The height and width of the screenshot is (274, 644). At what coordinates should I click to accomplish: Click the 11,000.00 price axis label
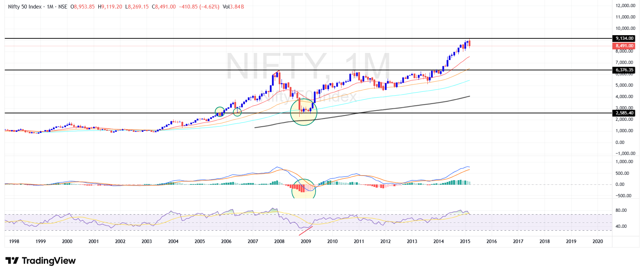click(625, 17)
